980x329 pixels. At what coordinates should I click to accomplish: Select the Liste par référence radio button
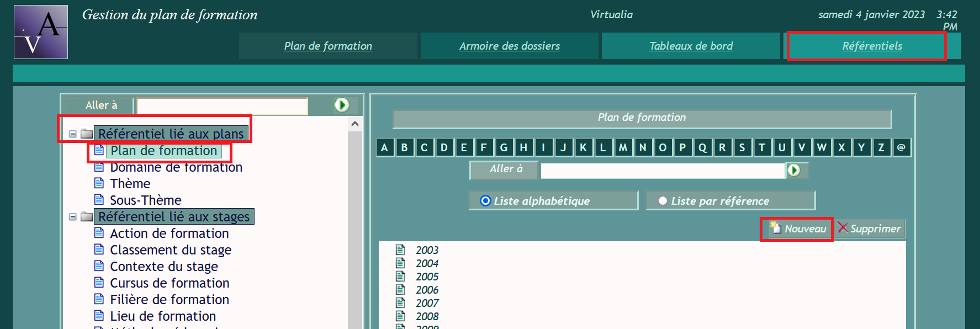coord(663,201)
